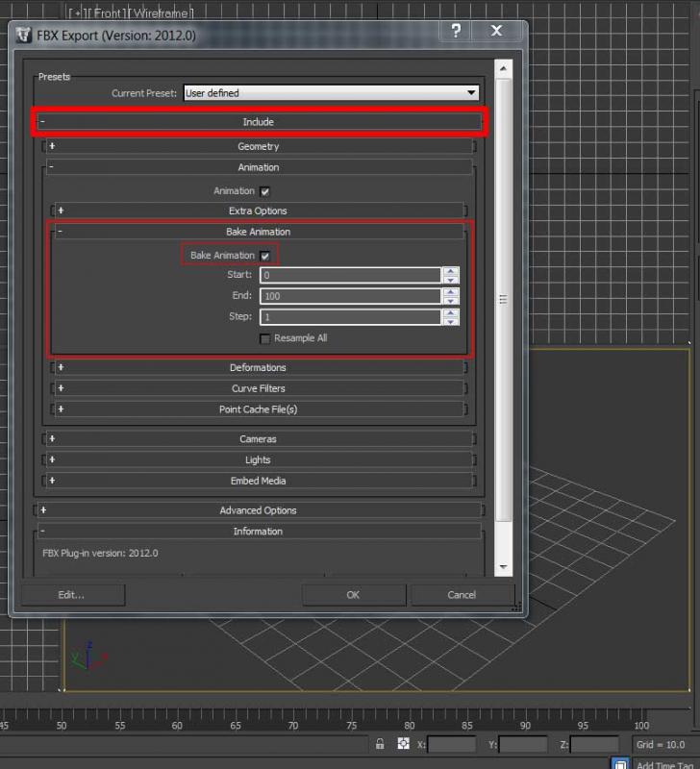Increase the End frame with up arrow
This screenshot has height=769, width=700.
450,292
